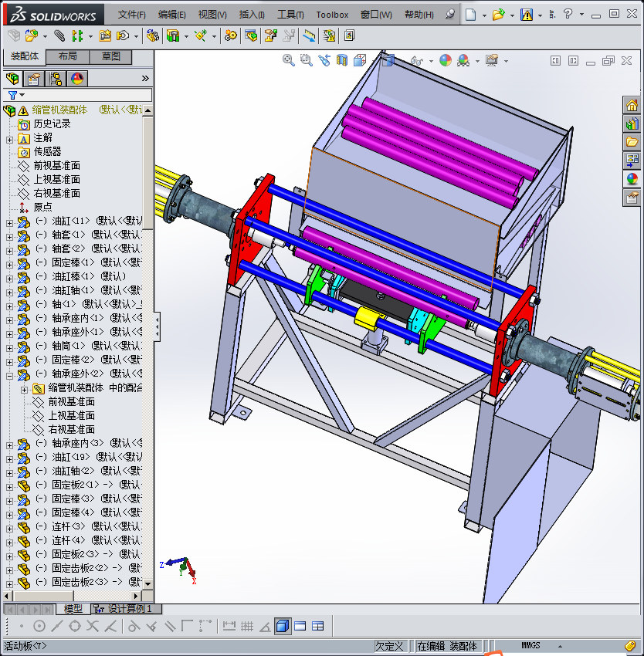The height and width of the screenshot is (656, 644).
Task: Click the Mate paperclip toolbar icon
Action: (x=59, y=36)
